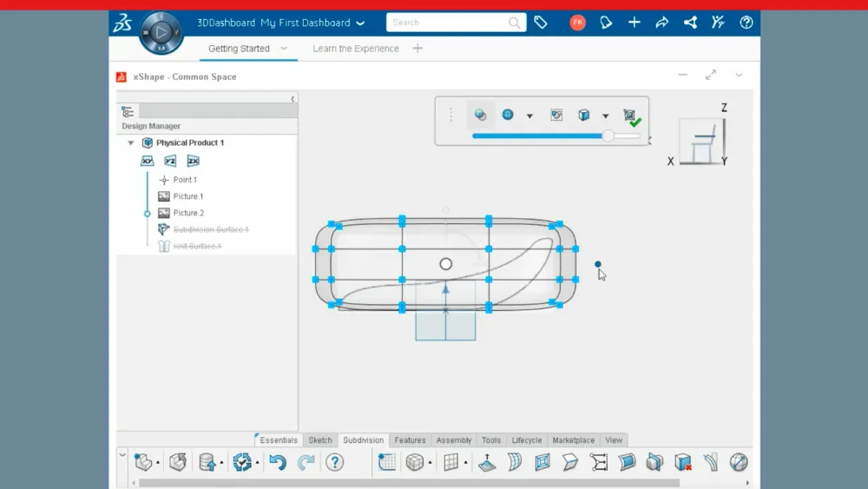Image resolution: width=868 pixels, height=489 pixels.
Task: Click the new component tool in the action bar
Action: [143, 462]
